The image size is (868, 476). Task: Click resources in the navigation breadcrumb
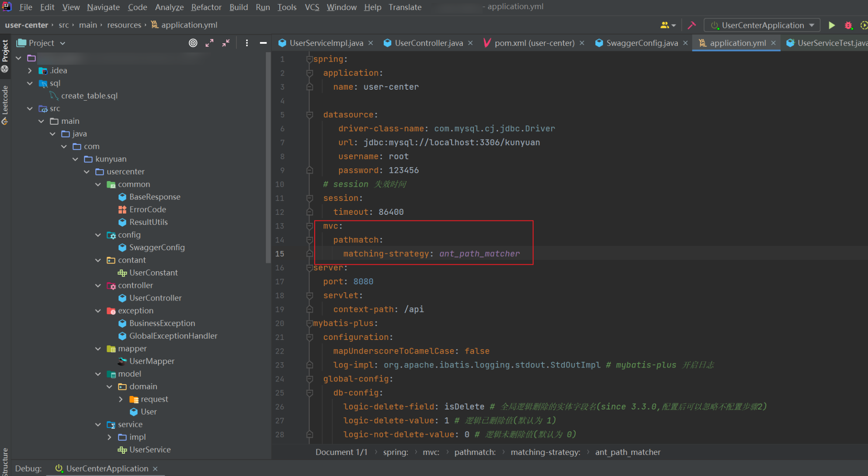click(x=124, y=25)
